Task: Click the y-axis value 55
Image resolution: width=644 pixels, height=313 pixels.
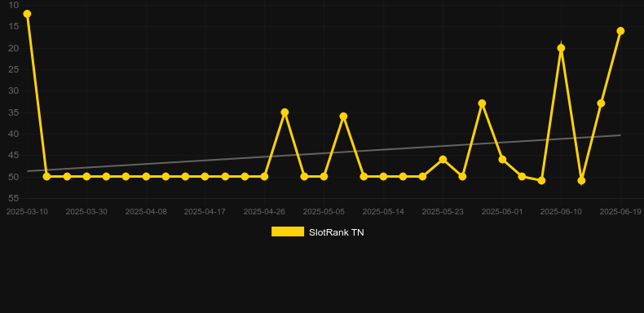Action: pos(14,198)
